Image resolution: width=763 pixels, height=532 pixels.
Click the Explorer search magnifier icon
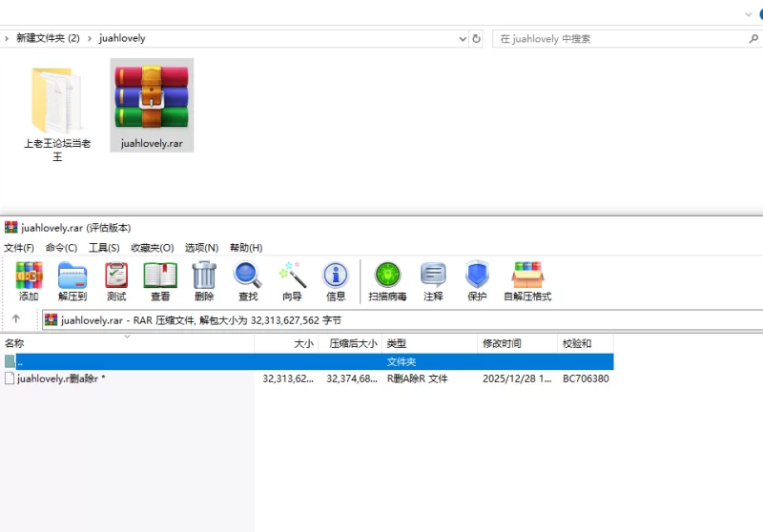tap(753, 38)
